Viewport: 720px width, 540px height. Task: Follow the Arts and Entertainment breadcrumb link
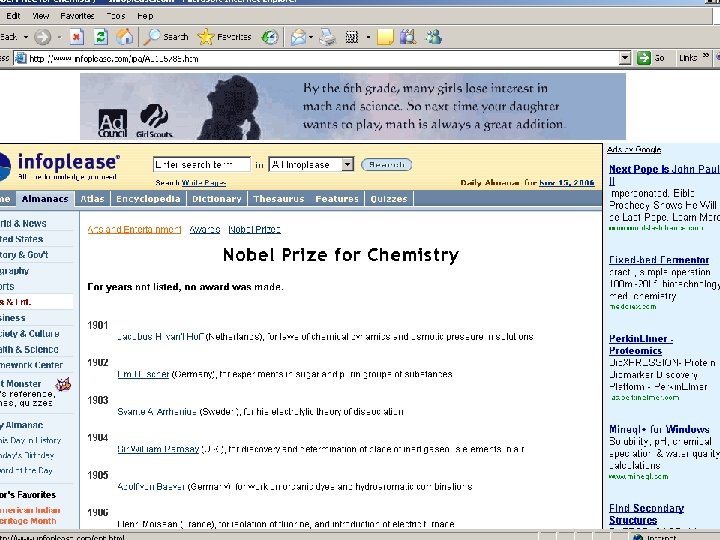pos(134,229)
